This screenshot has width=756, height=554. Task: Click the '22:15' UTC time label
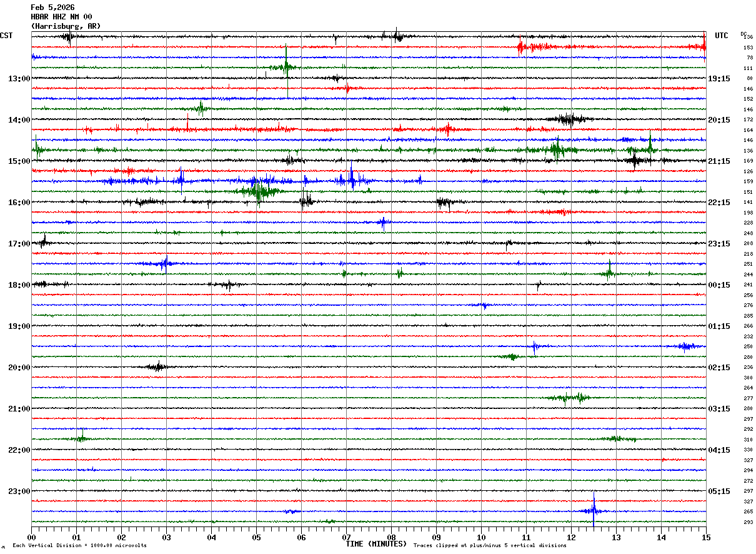coord(719,203)
